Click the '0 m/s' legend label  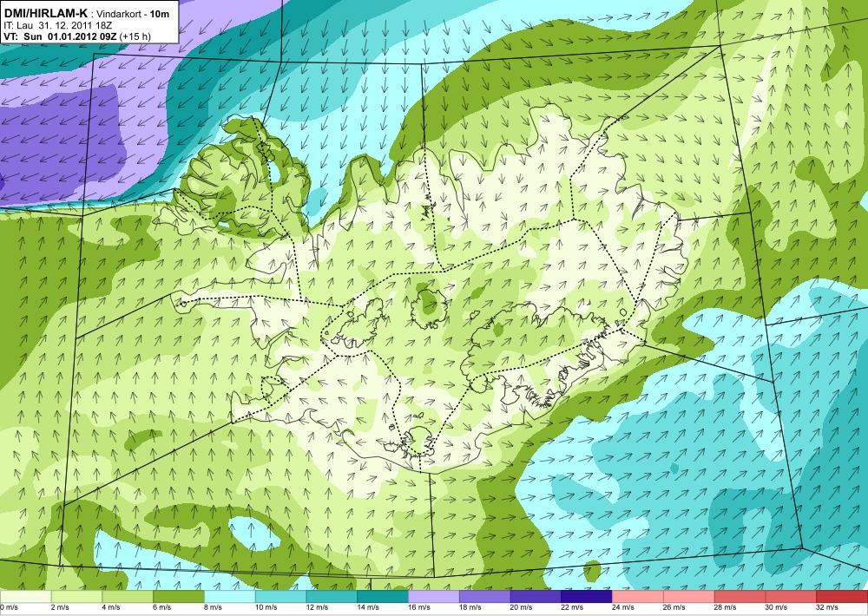(x=9, y=607)
